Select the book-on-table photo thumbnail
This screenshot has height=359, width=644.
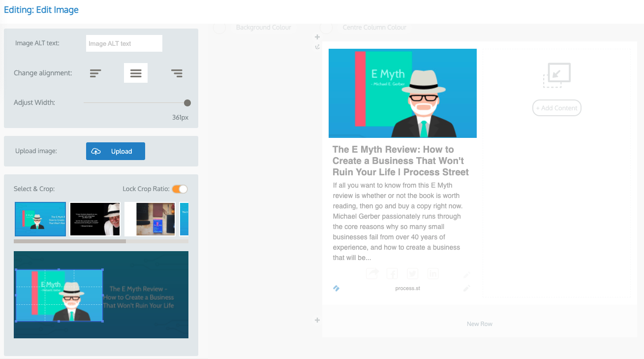[x=150, y=219]
